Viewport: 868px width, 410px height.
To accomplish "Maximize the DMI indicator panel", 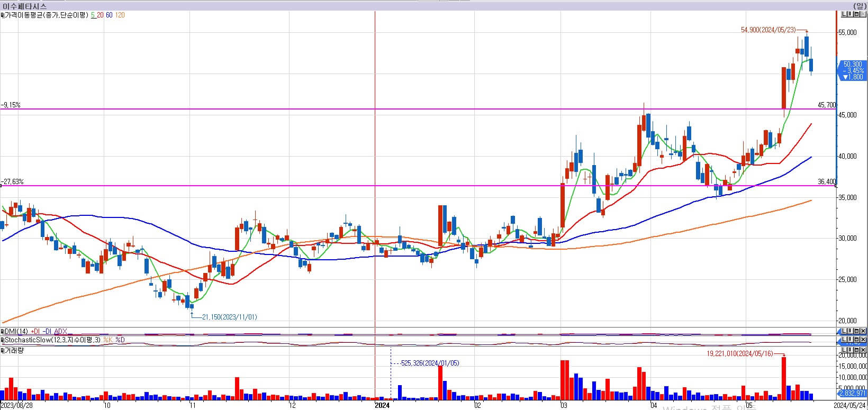I will (856, 331).
